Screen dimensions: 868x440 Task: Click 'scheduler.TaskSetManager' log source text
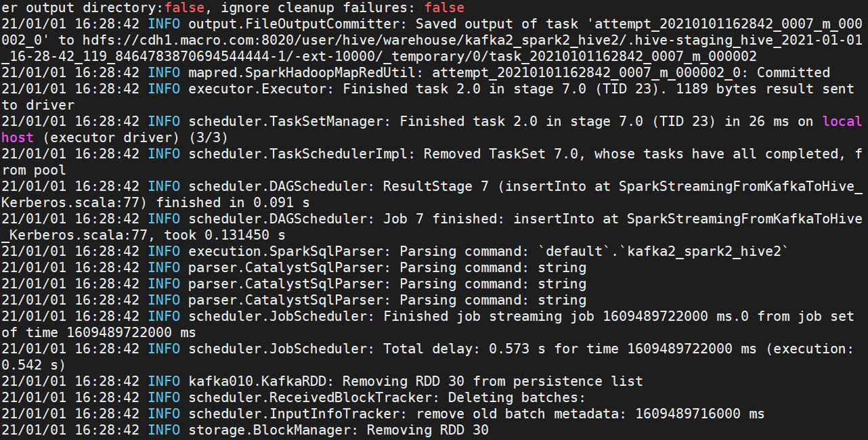pyautogui.click(x=286, y=121)
